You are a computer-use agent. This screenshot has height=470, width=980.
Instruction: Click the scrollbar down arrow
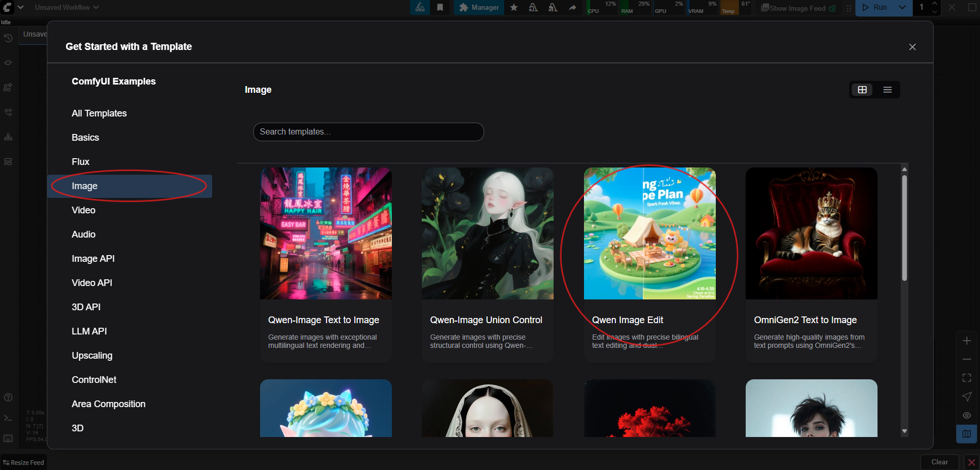click(904, 431)
